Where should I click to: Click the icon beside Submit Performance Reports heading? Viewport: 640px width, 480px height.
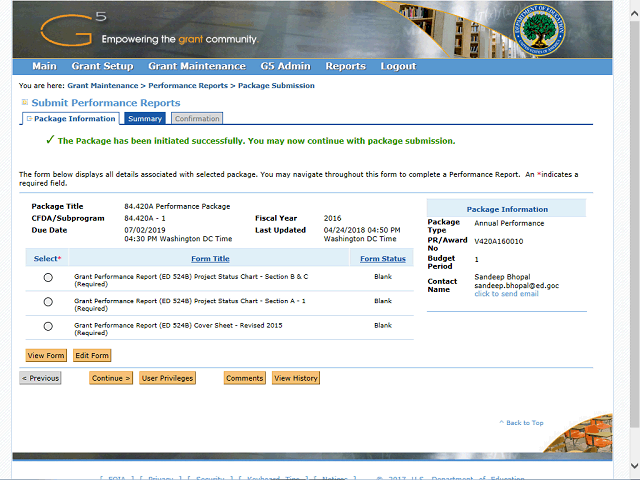25,102
